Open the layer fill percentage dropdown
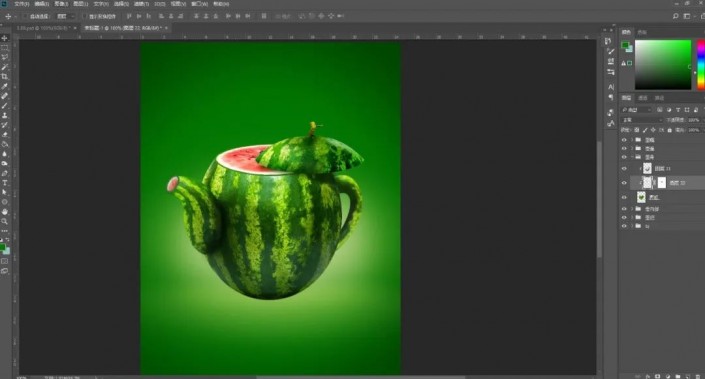The width and height of the screenshot is (705, 379). pos(695,130)
